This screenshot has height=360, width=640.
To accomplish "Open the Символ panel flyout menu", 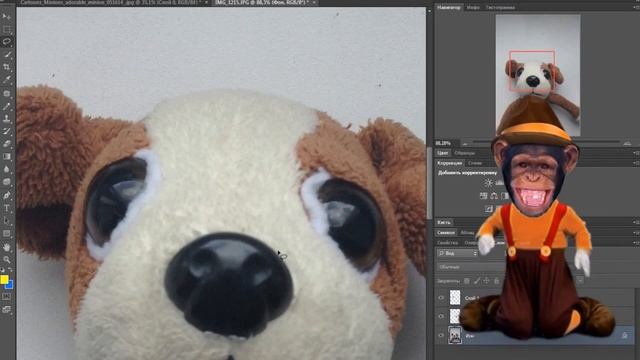I will click(636, 232).
